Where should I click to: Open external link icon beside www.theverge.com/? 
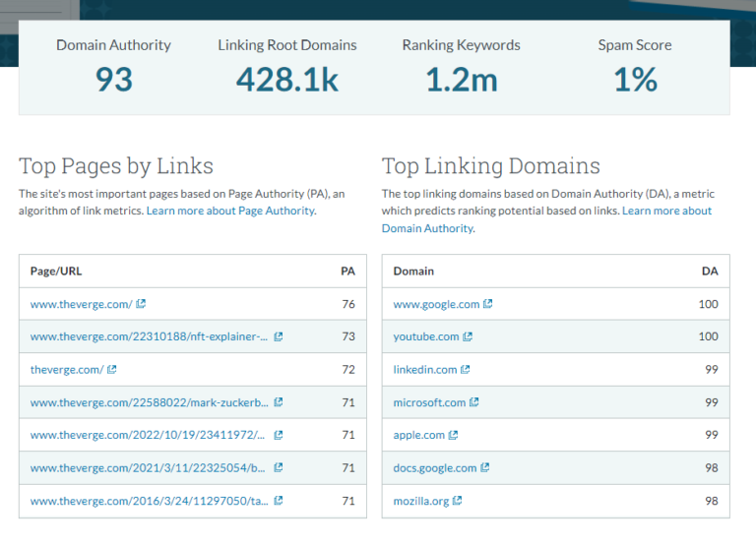point(141,304)
